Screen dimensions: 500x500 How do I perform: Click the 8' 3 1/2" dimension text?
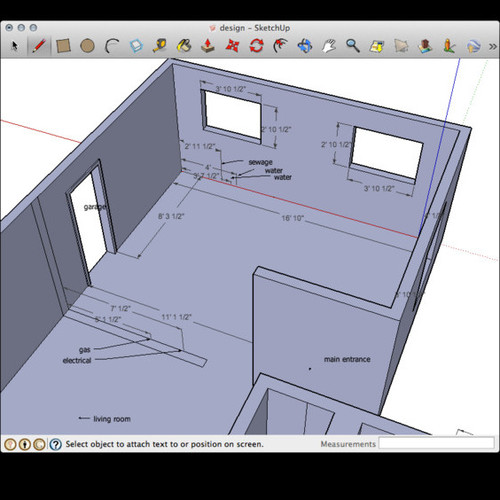coord(171,216)
